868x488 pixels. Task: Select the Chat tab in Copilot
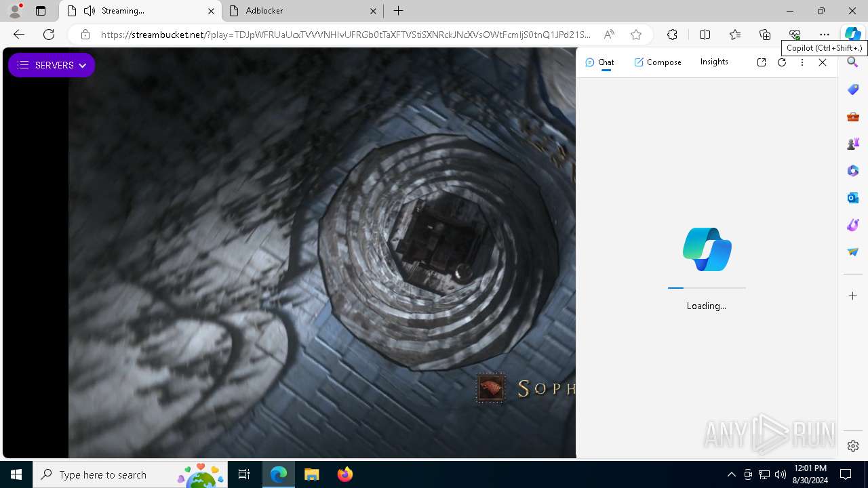click(599, 62)
